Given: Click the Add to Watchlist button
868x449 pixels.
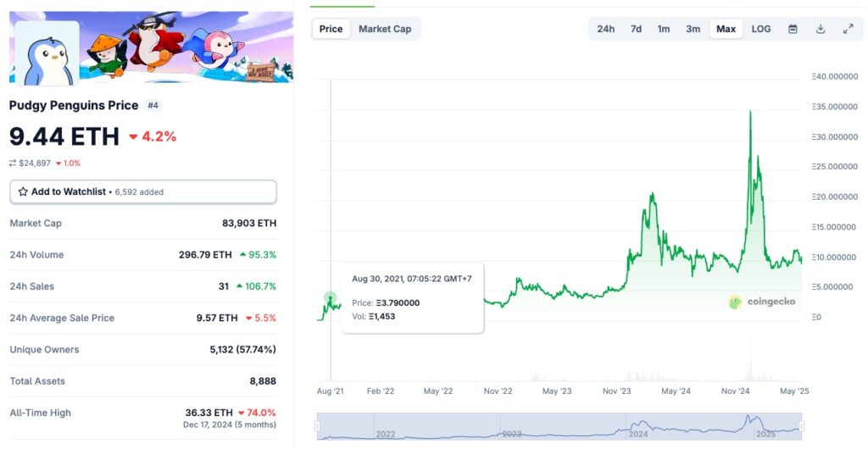Looking at the screenshot, I should (x=142, y=192).
